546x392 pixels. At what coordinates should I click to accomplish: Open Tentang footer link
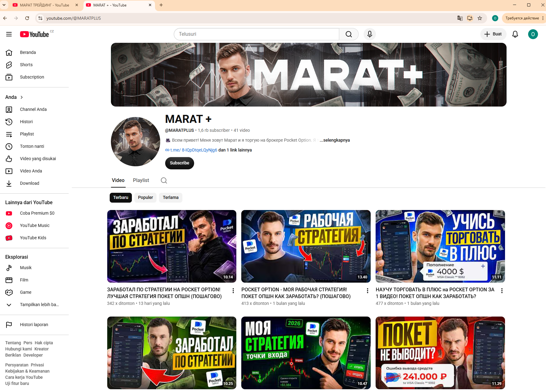click(13, 343)
